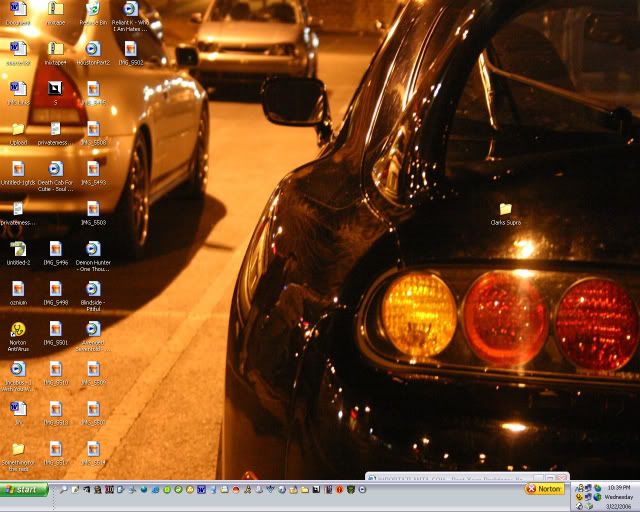This screenshot has width=640, height=512.
Task: Open the Clarks Supra folder
Action: pos(505,210)
